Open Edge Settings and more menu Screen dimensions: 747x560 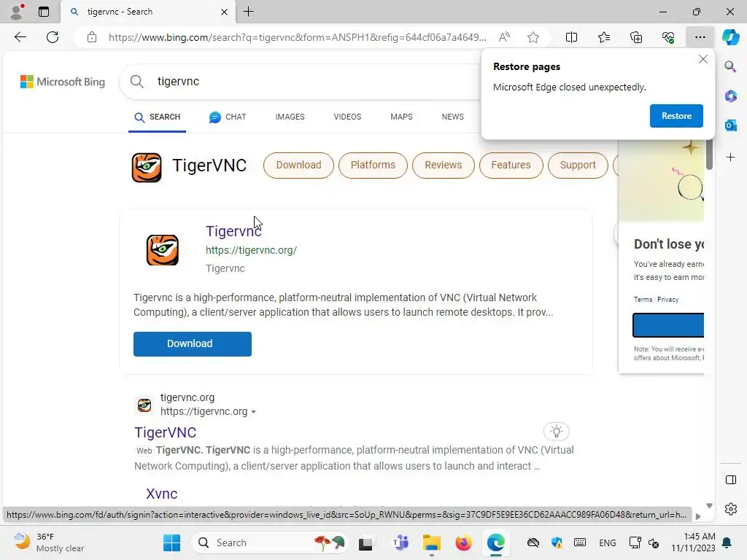pyautogui.click(x=700, y=37)
